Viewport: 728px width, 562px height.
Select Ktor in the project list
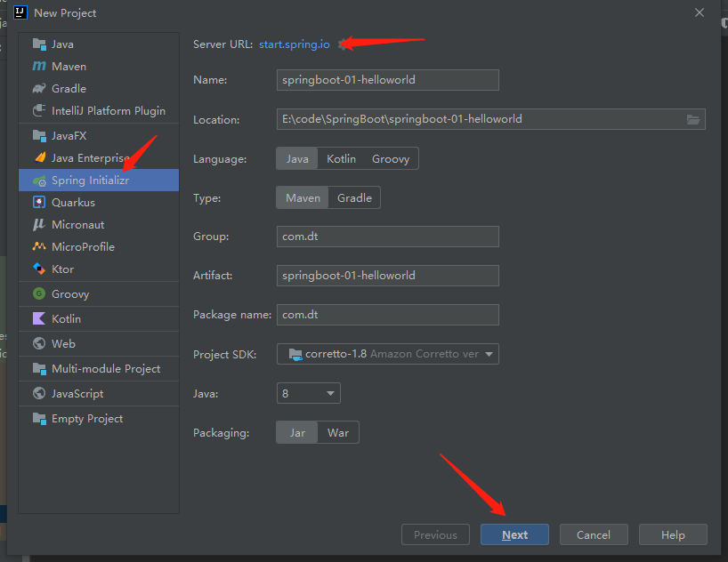point(99,269)
